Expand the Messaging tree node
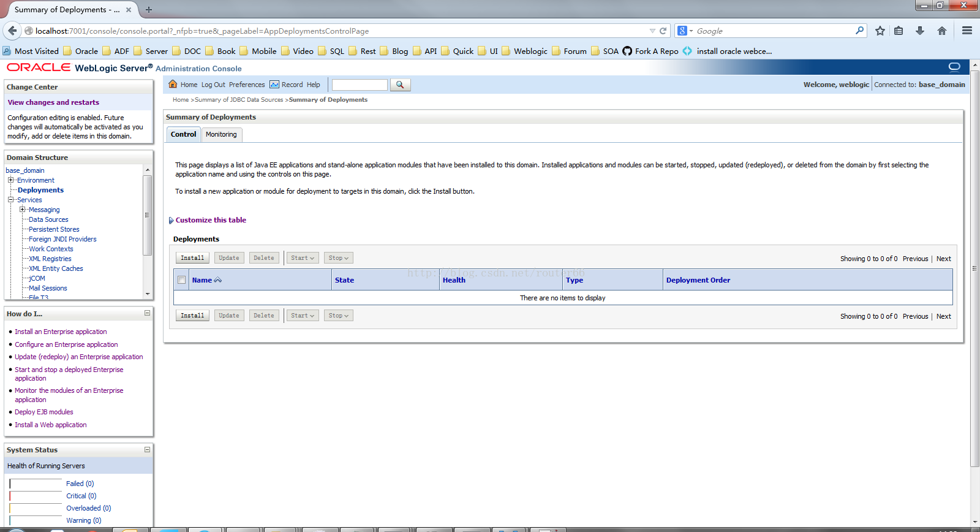The height and width of the screenshot is (532, 980). (22, 210)
